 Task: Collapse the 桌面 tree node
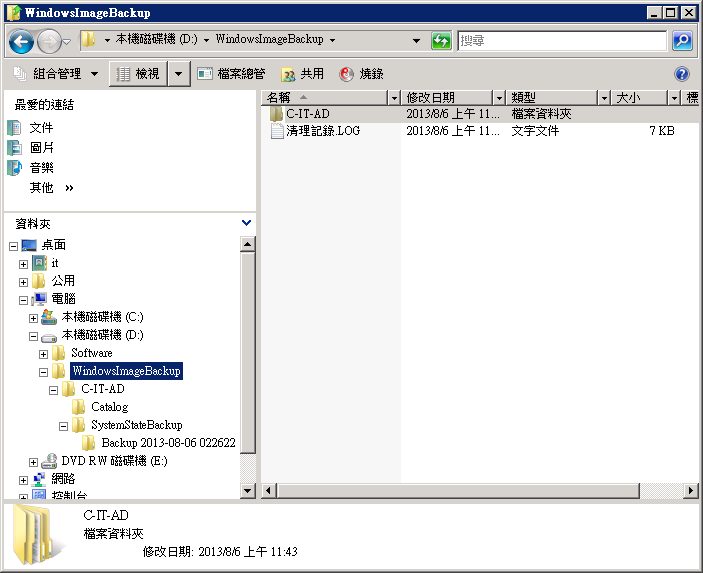[x=13, y=246]
